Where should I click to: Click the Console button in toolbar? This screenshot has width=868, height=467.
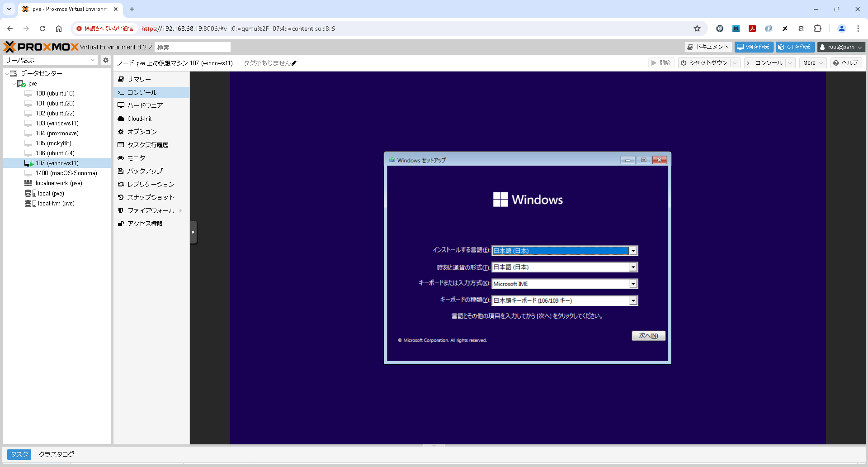click(765, 63)
